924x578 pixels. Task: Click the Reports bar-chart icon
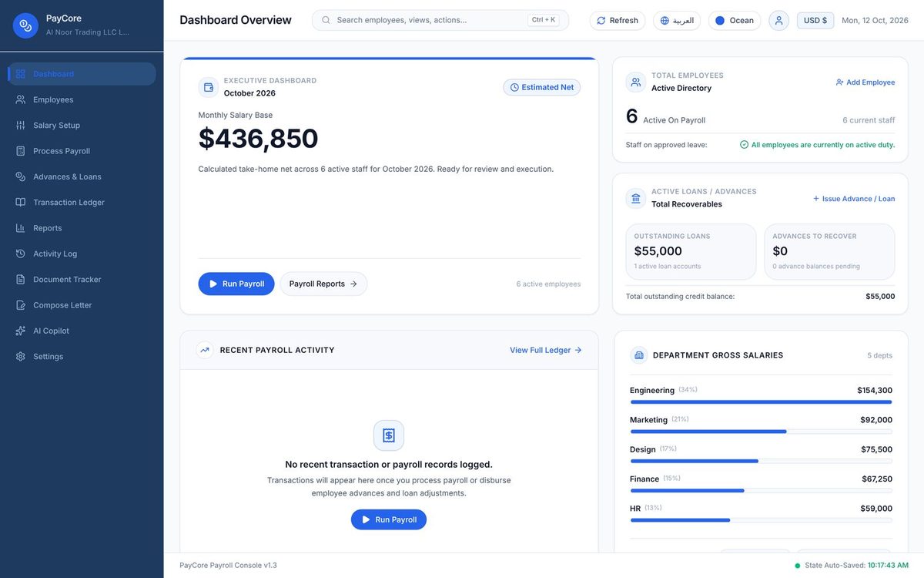click(21, 228)
